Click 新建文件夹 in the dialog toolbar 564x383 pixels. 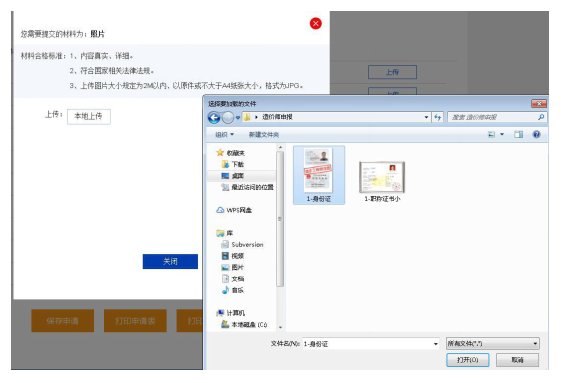[264, 134]
